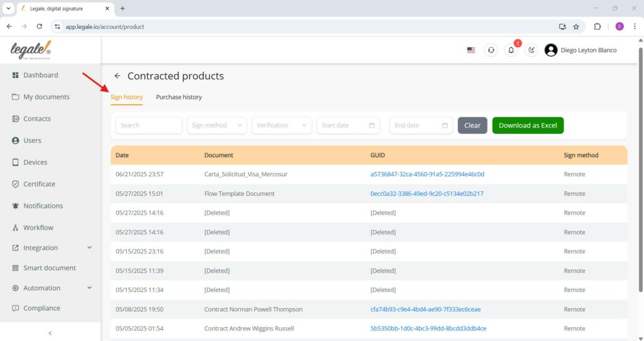Image resolution: width=644 pixels, height=341 pixels.
Task: Click the browser address bar URL
Action: [x=105, y=26]
